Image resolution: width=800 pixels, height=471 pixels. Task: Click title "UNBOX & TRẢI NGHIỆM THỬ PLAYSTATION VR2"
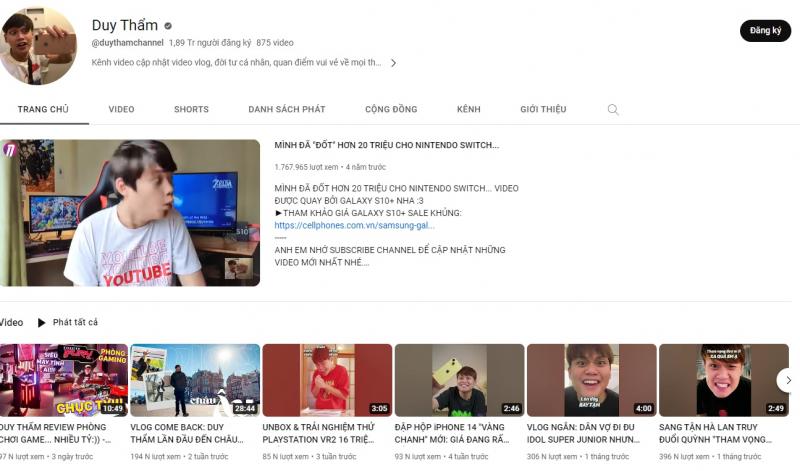click(318, 433)
